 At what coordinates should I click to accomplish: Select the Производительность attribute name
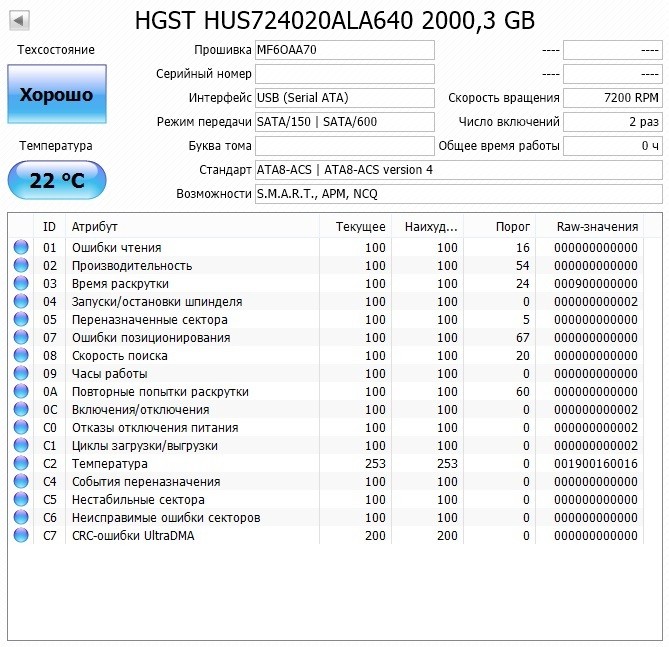point(132,265)
